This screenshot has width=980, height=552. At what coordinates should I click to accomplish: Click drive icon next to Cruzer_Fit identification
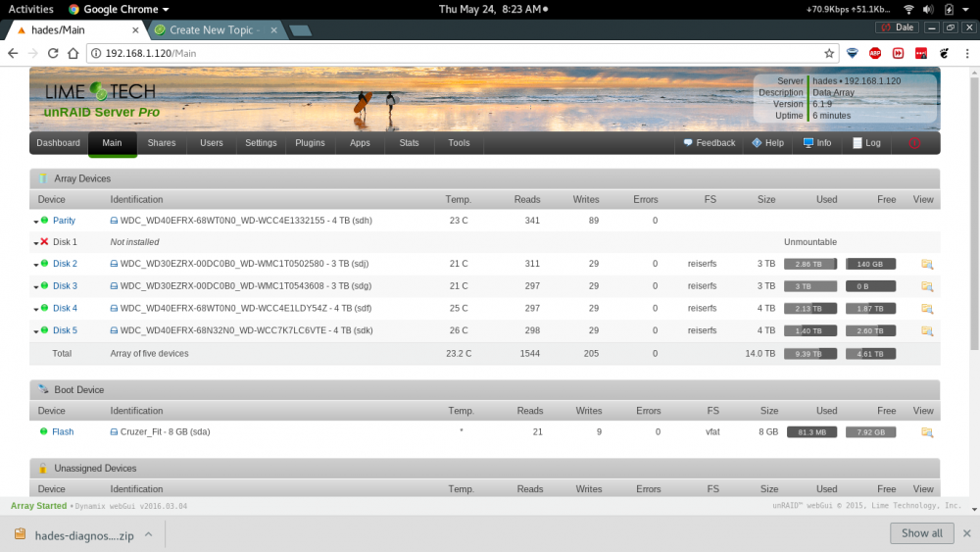point(114,432)
